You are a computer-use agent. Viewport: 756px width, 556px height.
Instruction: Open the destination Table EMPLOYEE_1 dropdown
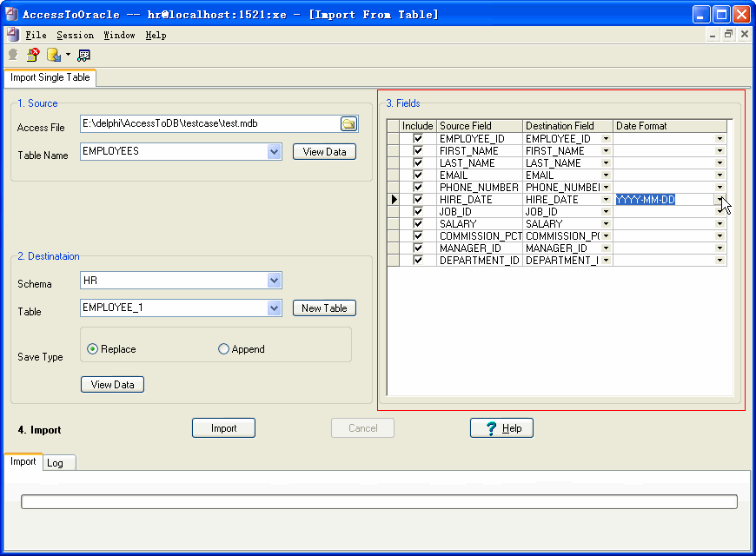pyautogui.click(x=274, y=308)
